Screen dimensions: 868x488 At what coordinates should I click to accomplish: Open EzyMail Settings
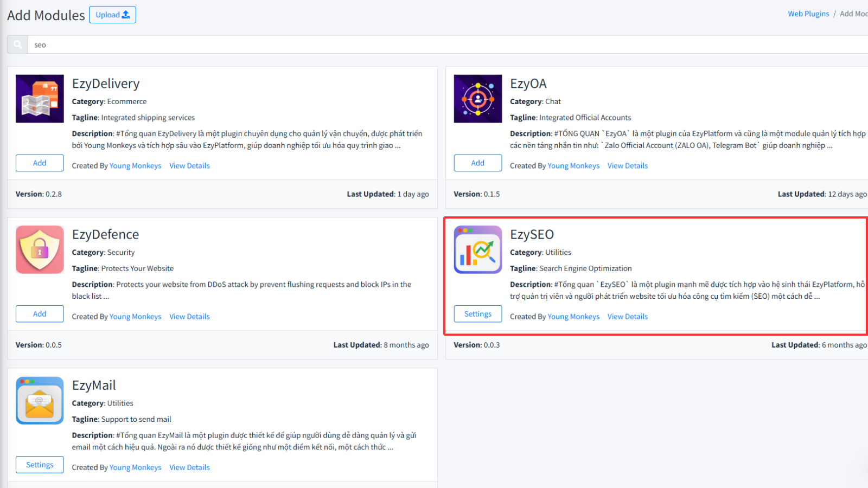point(40,464)
